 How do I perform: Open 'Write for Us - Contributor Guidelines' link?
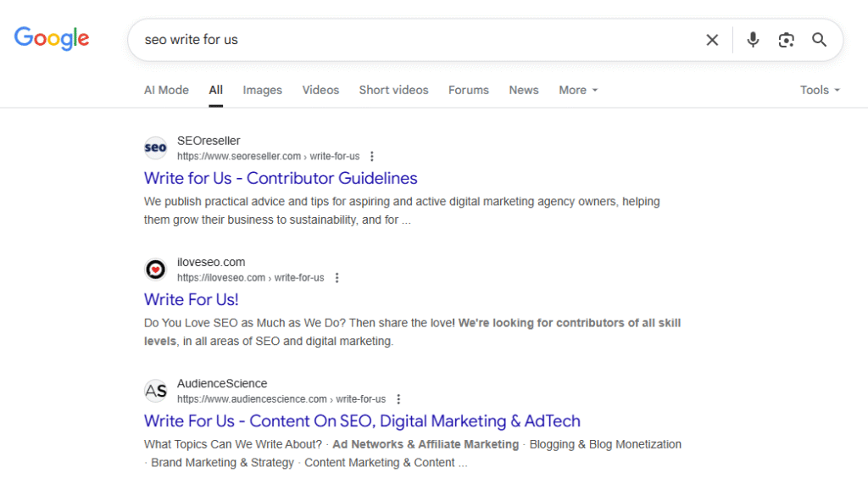(281, 178)
